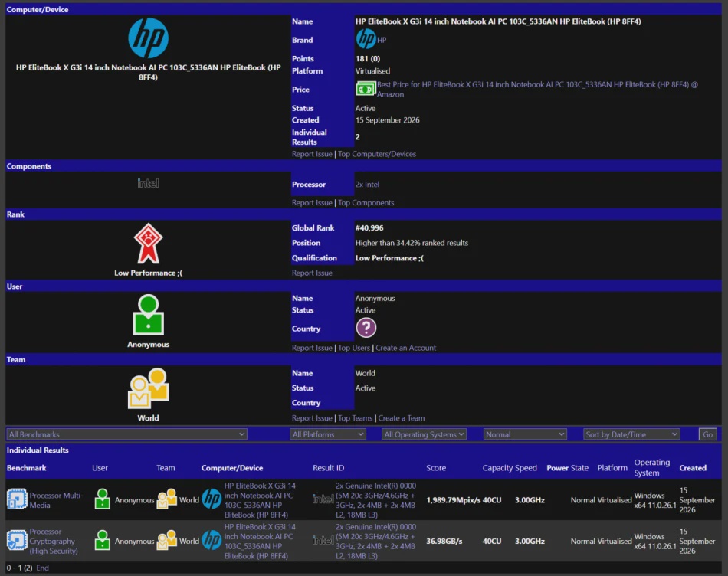Click the yellow team icon in Multi-Media row
Viewport: 728px width, 576px height.
tap(167, 499)
